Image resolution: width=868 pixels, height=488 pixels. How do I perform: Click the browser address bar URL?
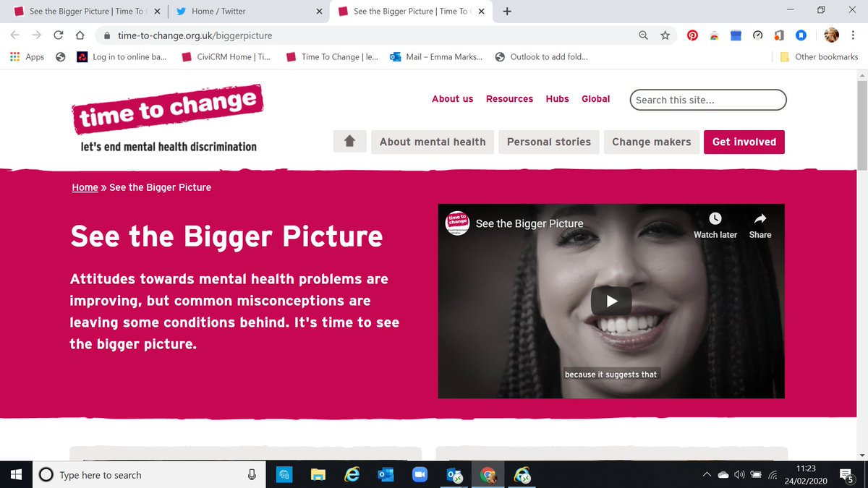[x=195, y=35]
